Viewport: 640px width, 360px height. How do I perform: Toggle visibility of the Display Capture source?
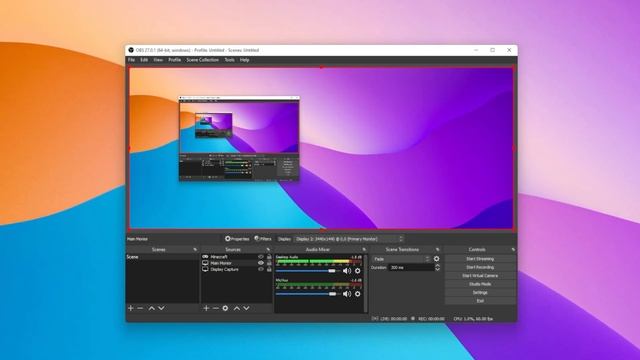tap(261, 269)
